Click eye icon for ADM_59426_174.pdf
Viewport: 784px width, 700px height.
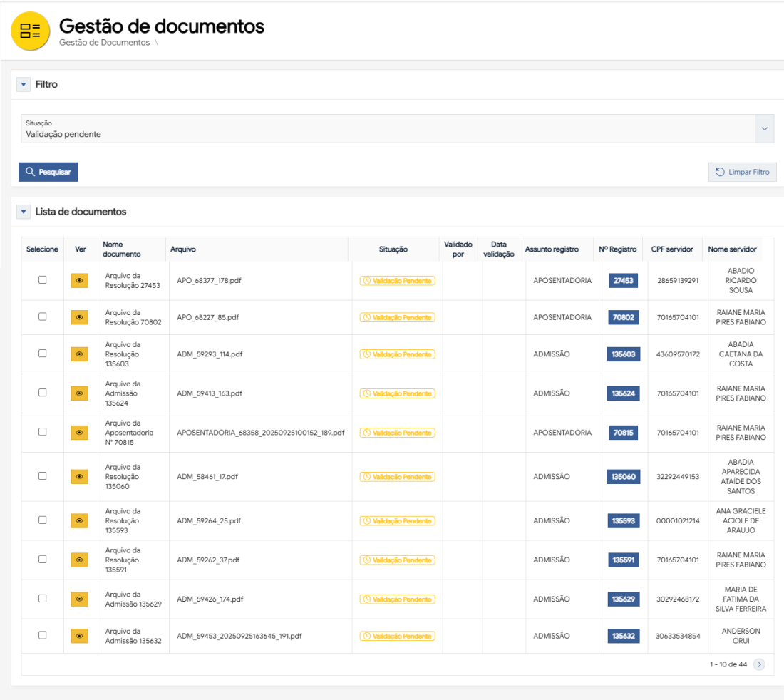[x=79, y=599]
